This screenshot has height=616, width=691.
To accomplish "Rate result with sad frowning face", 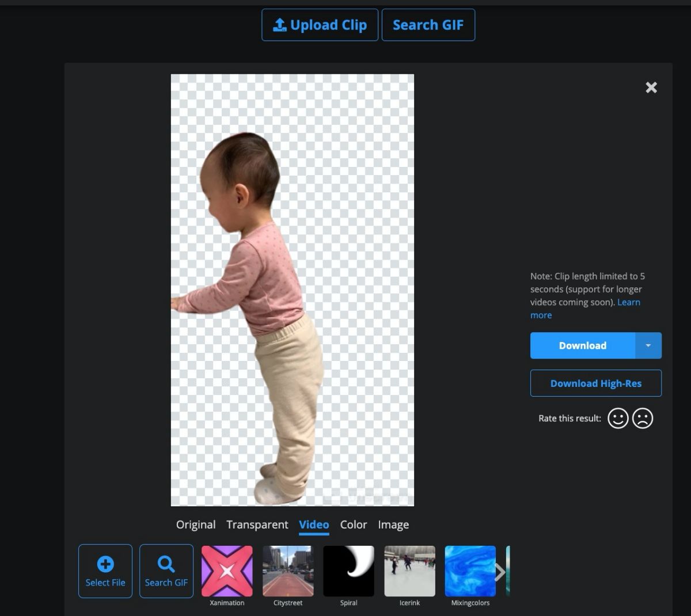I will pyautogui.click(x=643, y=418).
